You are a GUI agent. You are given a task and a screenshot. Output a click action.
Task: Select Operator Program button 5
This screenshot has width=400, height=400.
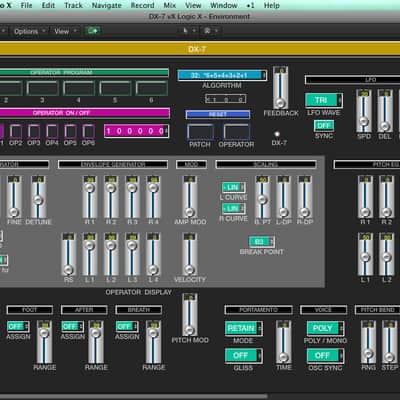point(115,88)
